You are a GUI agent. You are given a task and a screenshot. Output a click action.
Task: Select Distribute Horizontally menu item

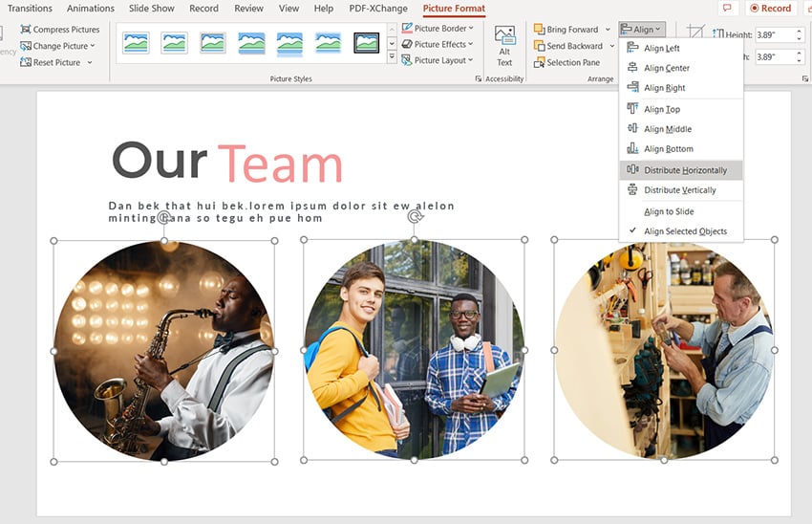pos(684,170)
